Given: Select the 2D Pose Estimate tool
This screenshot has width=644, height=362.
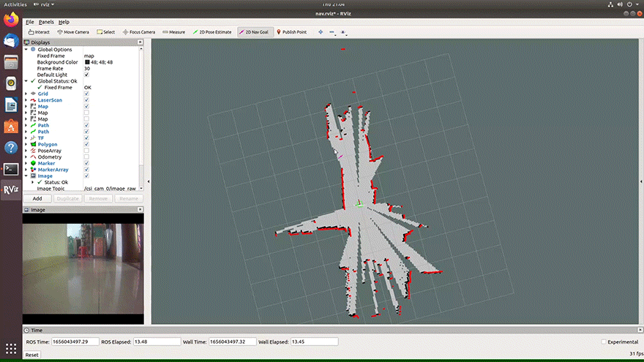Looking at the screenshot, I should tap(212, 32).
